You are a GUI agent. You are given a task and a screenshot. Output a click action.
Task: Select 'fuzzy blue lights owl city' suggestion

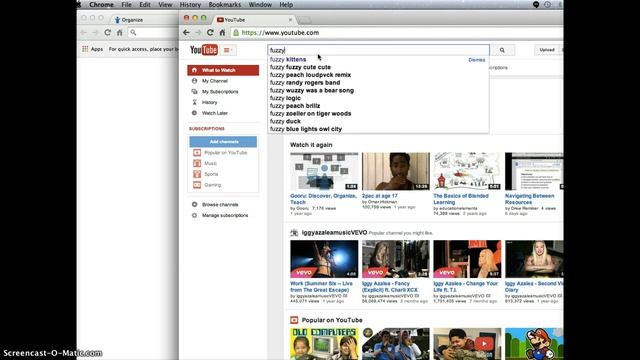(x=378, y=129)
